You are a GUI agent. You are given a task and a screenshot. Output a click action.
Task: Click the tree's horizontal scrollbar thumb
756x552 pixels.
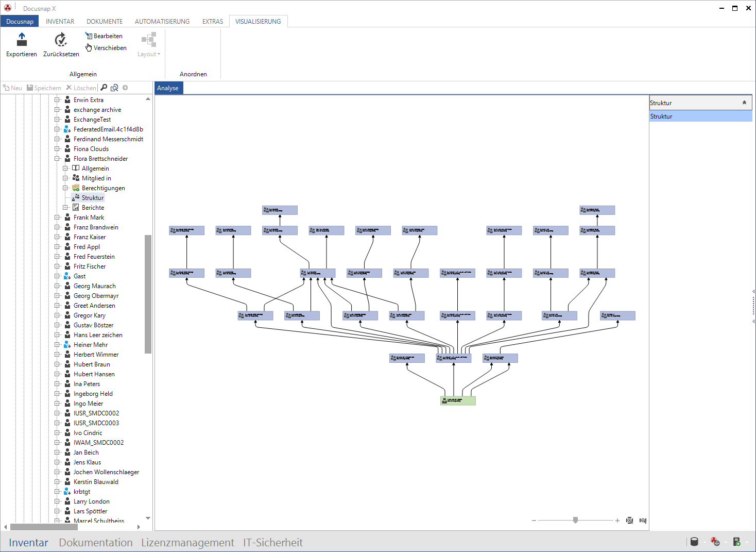(x=44, y=527)
